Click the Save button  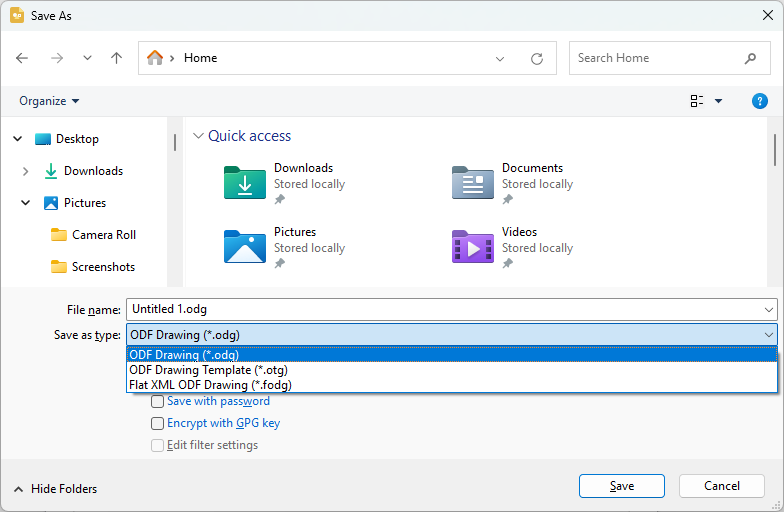[622, 486]
